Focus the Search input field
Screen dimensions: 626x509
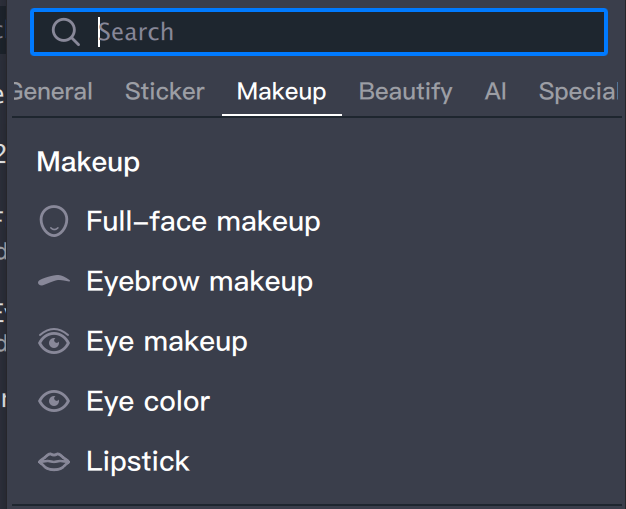click(x=340, y=32)
